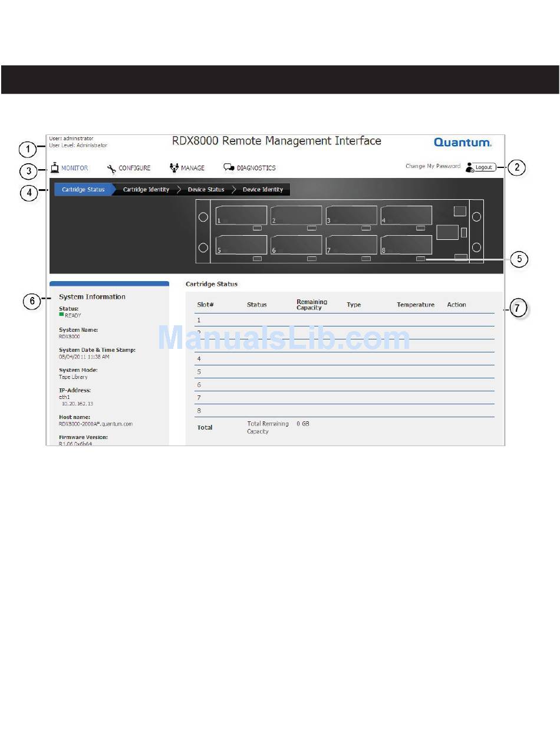
Task: Select slot 4 row in table
Action: (345, 359)
